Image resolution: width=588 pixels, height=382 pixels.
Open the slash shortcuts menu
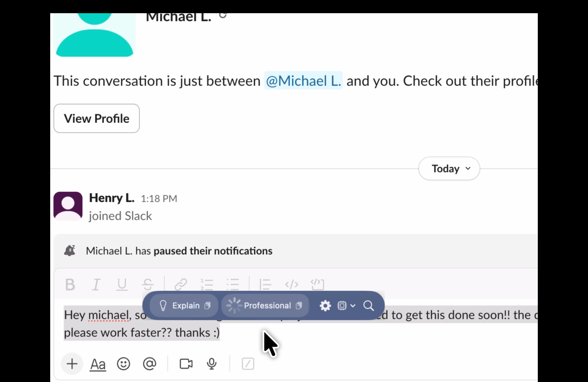click(x=248, y=364)
